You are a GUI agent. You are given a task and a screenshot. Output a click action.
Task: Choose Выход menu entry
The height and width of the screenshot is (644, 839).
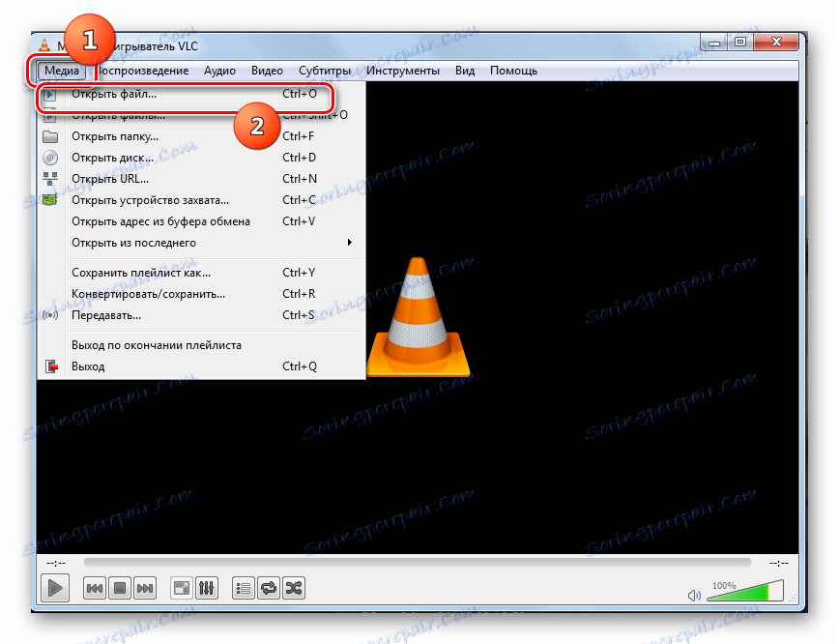click(x=202, y=366)
